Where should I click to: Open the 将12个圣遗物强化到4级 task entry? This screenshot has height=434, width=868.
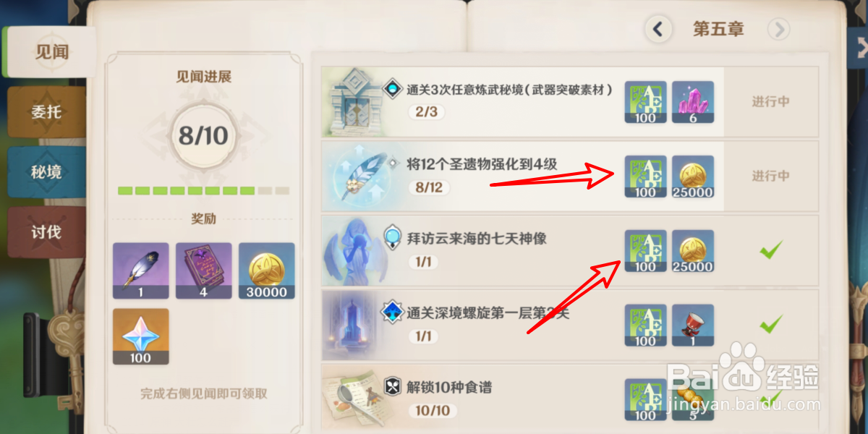[x=569, y=176]
